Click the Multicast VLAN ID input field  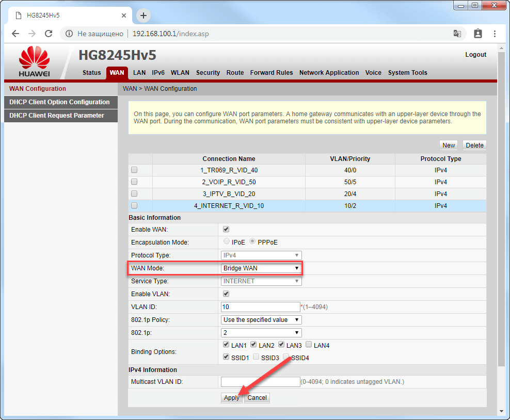tap(261, 382)
